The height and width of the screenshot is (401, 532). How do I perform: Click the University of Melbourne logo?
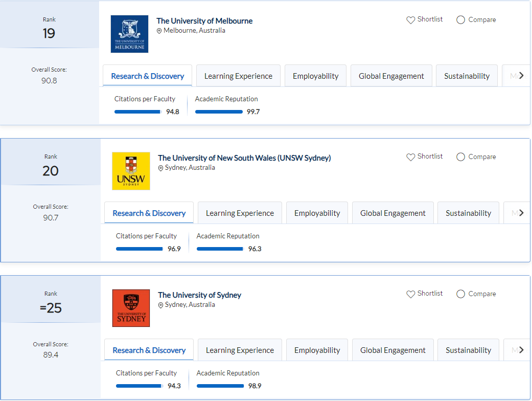(x=129, y=34)
